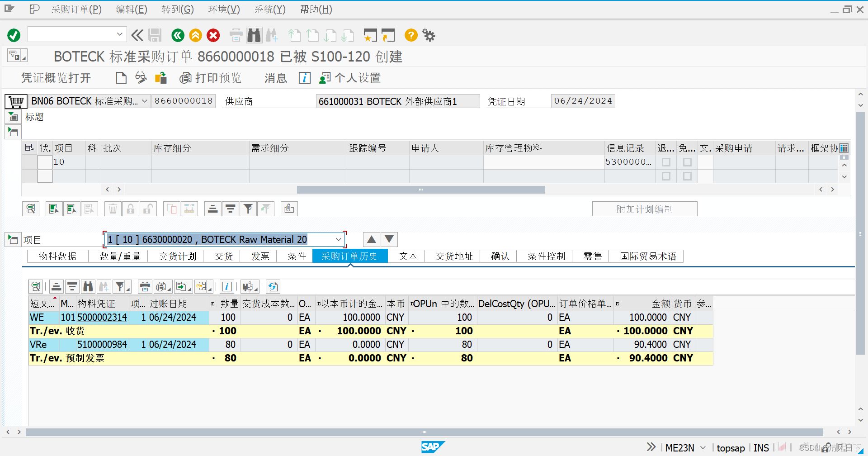Go to next item with down triangle button
The width and height of the screenshot is (868, 456).
389,239
